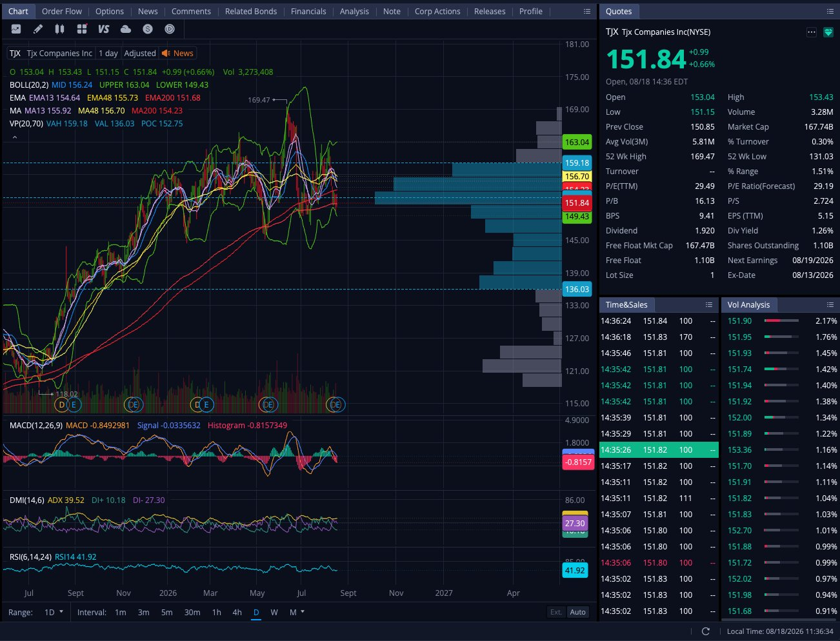Click the refresh icon in status bar

tap(705, 631)
